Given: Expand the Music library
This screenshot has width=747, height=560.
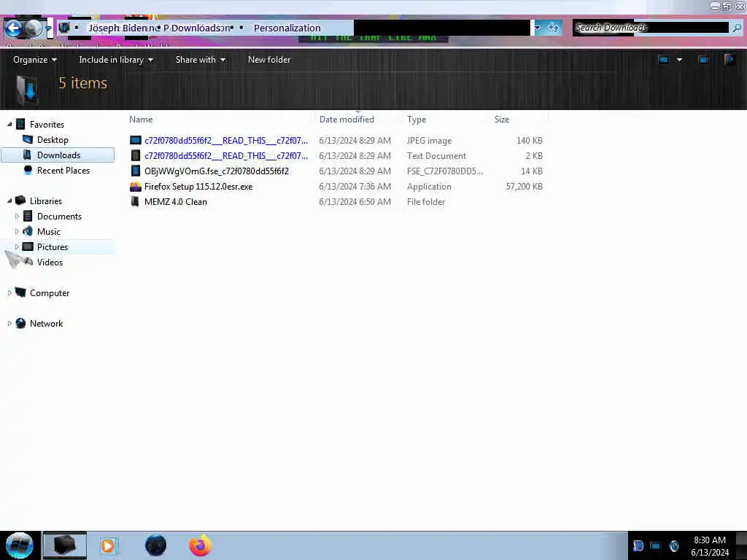Looking at the screenshot, I should (18, 231).
